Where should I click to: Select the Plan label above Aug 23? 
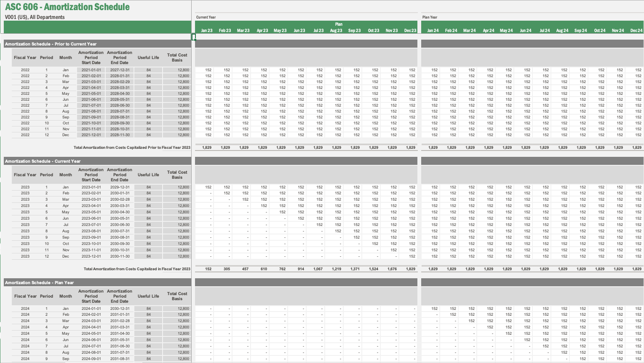pyautogui.click(x=339, y=24)
